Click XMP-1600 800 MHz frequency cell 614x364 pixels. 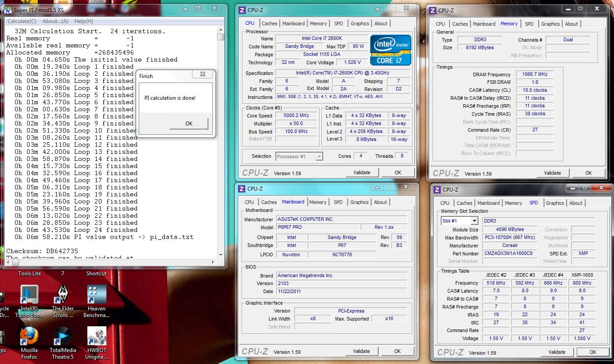[582, 283]
